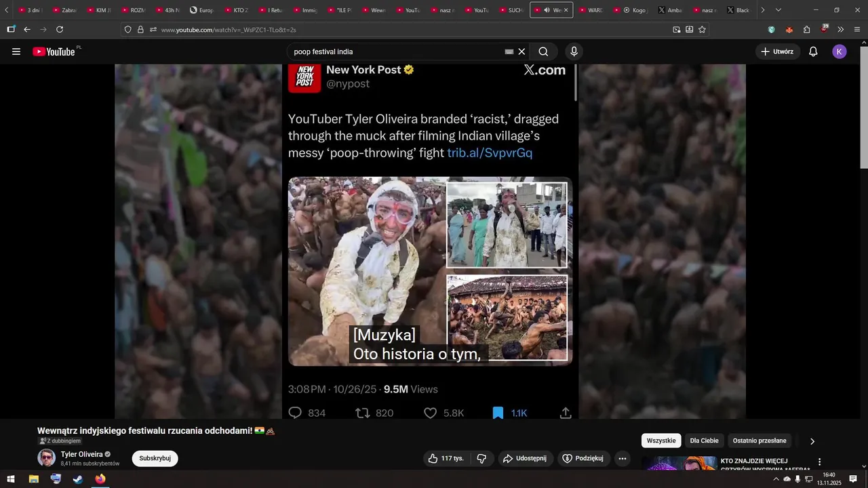Dislike the video
Viewport: 868px width, 488px height.
coord(482,459)
